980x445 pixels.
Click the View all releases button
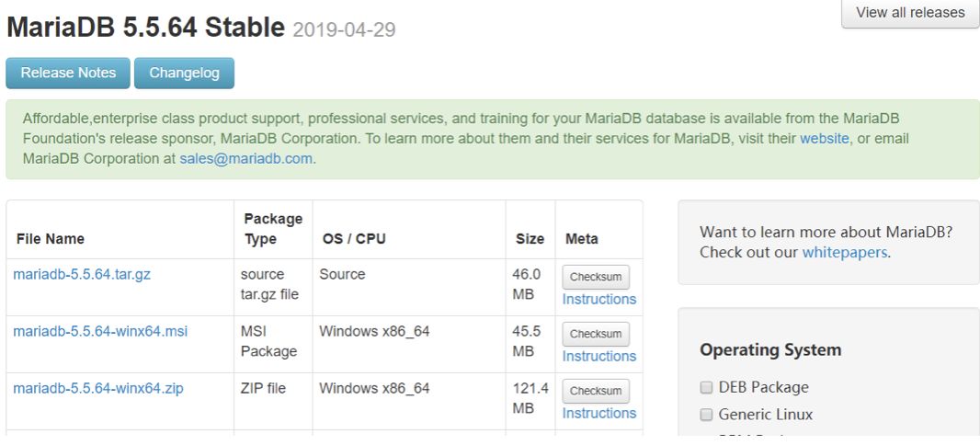[910, 13]
